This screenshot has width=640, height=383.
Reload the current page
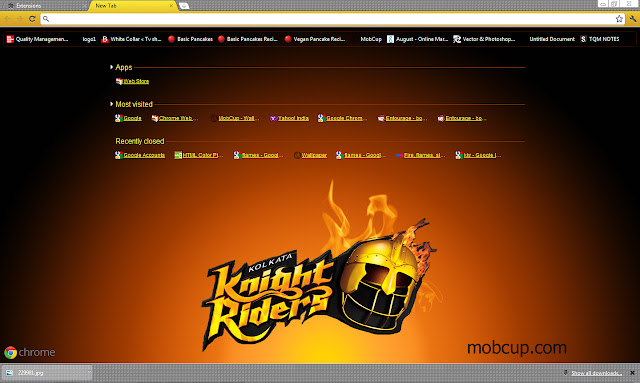coord(32,19)
